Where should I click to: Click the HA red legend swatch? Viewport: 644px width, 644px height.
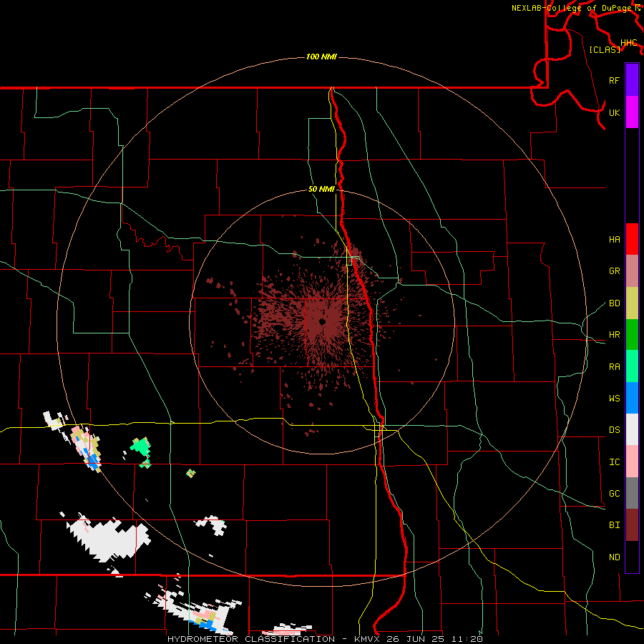click(x=632, y=239)
